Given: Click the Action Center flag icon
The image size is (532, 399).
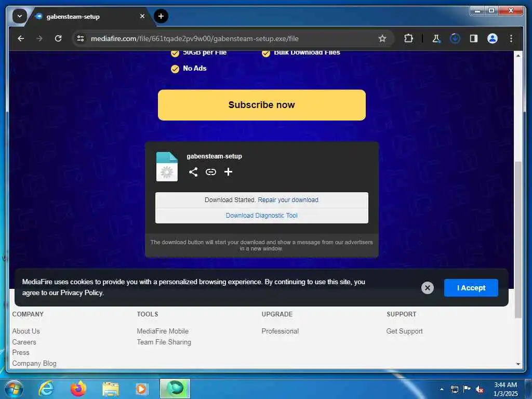Looking at the screenshot, I should click(x=467, y=389).
